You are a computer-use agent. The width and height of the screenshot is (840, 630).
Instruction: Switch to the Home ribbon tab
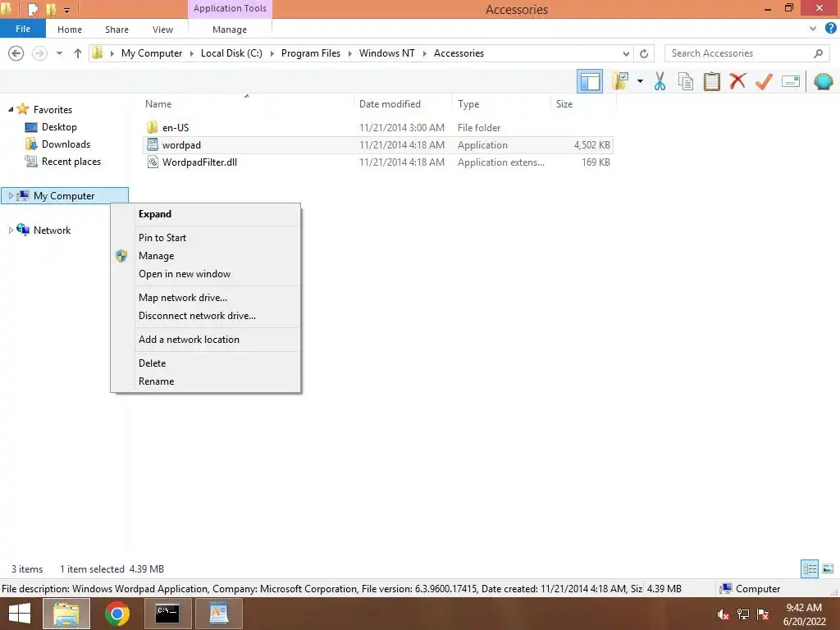(x=70, y=30)
